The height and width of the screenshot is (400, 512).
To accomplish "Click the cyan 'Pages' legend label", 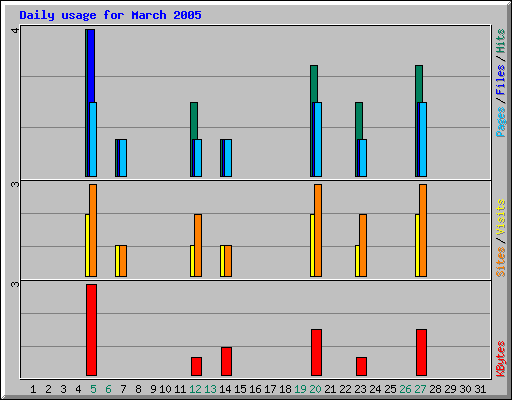I will 500,122.
